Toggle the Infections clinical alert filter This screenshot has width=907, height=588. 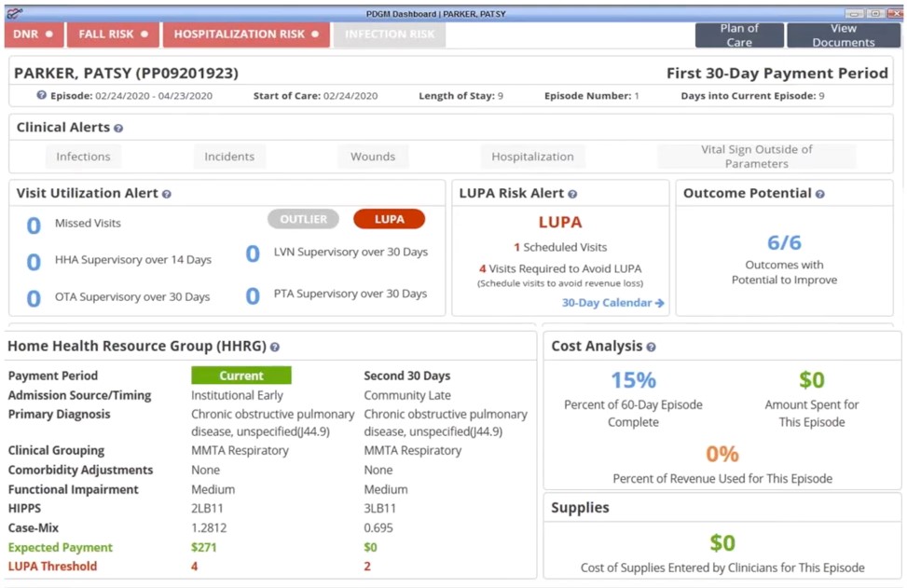pyautogui.click(x=82, y=157)
